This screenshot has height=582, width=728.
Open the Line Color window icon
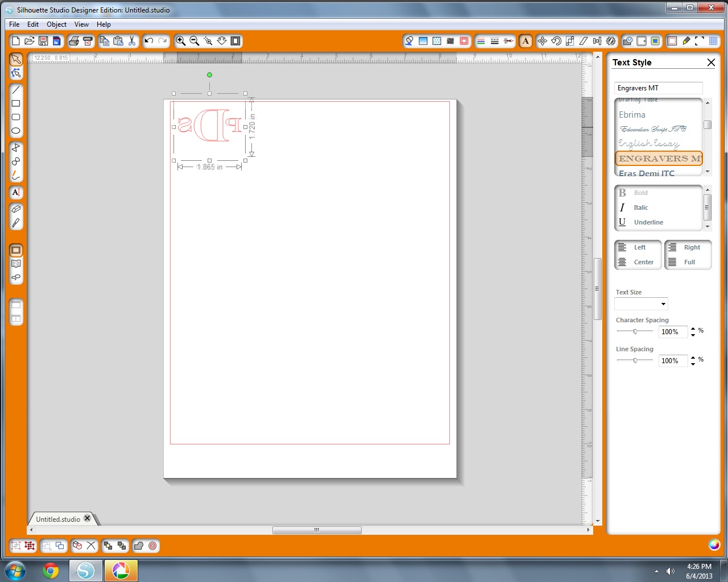point(481,41)
